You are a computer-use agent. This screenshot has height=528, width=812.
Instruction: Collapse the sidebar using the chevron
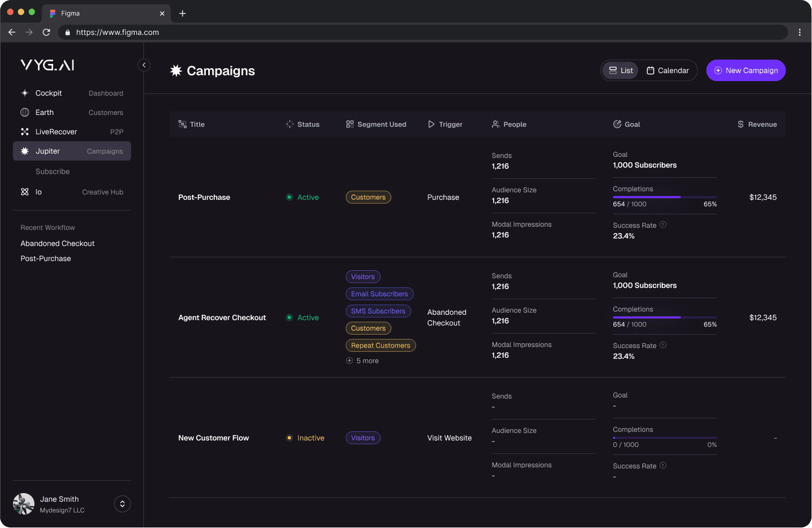click(143, 64)
